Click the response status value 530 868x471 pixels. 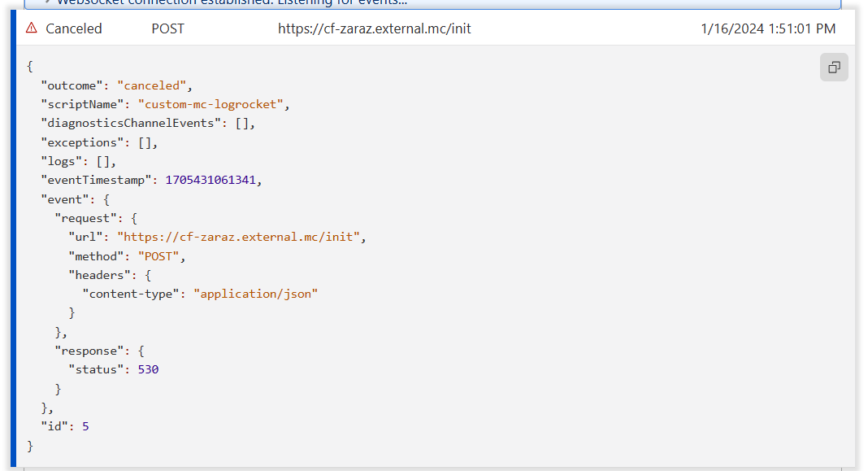(148, 369)
